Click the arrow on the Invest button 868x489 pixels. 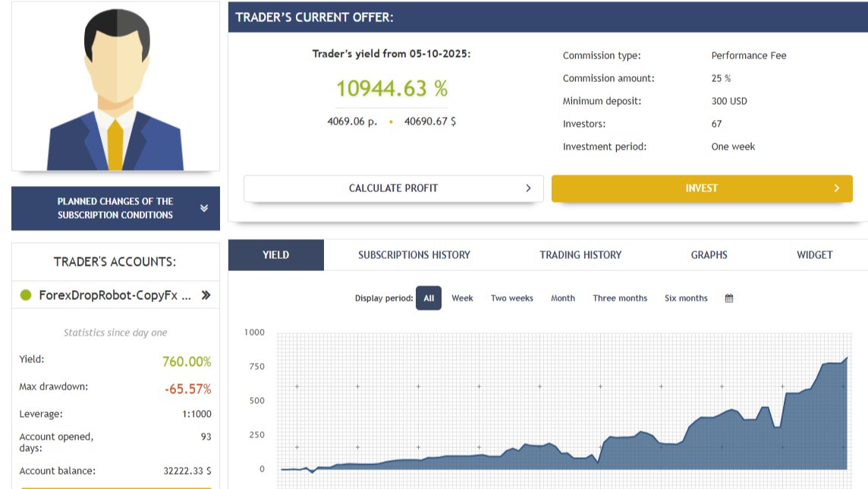point(836,188)
